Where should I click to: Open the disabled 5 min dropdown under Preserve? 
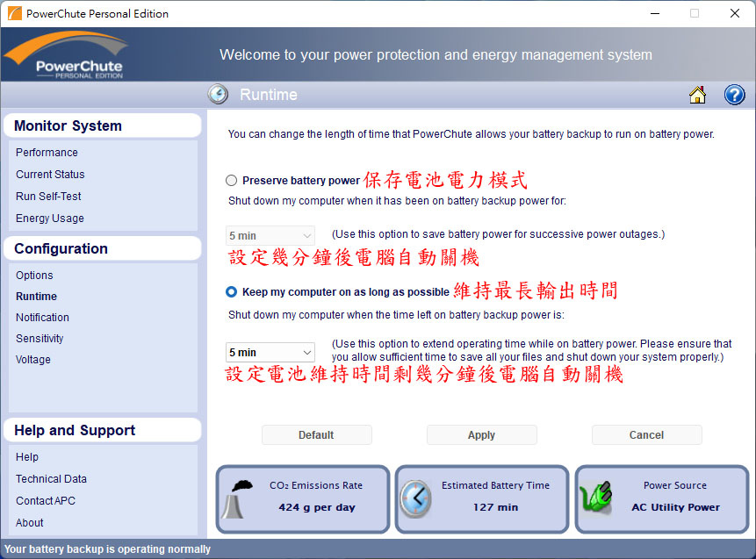pyautogui.click(x=270, y=236)
